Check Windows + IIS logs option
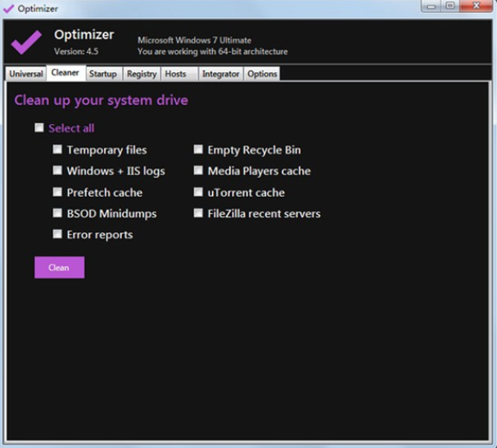Screen dimensions: 497x448 coord(57,171)
